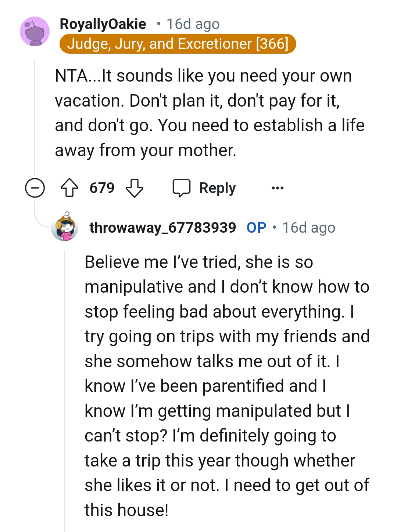Click the upvote arrow next to the 679 count

click(70, 188)
